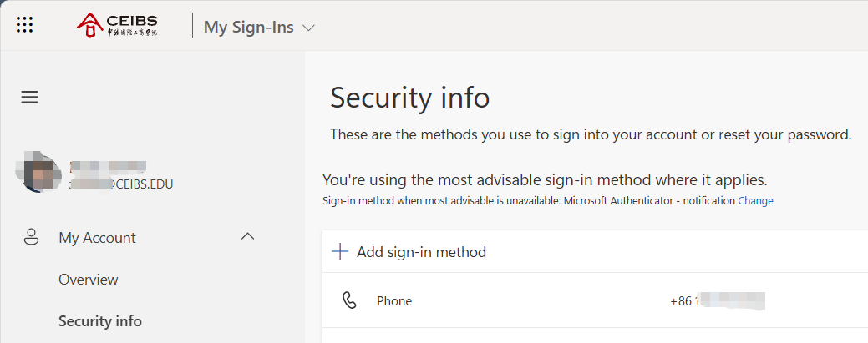The image size is (868, 343).
Task: Click Add sign-in method text
Action: (421, 251)
